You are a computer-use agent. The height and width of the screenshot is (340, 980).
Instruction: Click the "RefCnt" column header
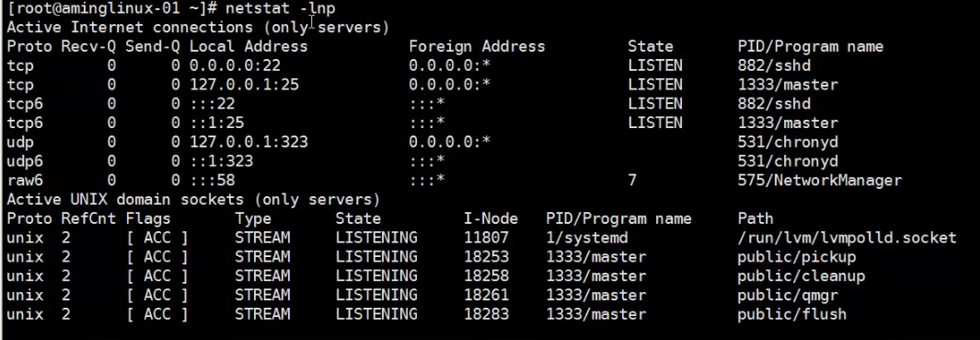(88, 218)
